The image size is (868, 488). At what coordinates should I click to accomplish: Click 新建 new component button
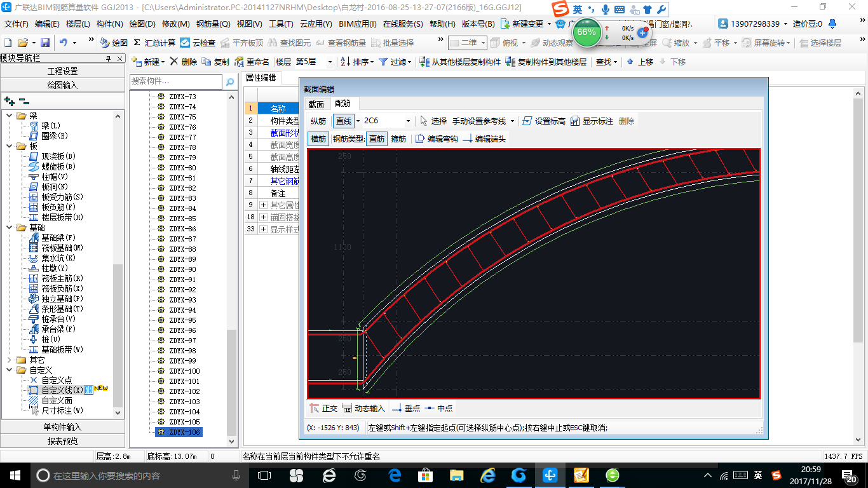148,62
